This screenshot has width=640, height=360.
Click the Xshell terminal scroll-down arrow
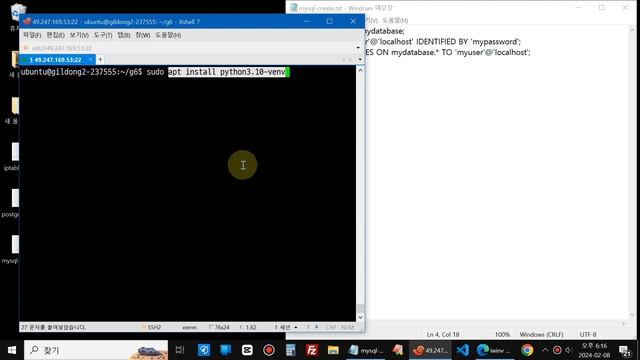coord(360,317)
